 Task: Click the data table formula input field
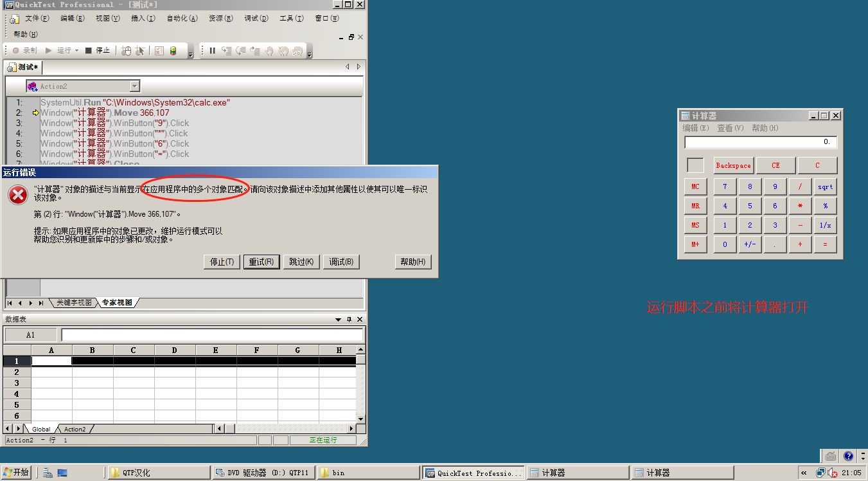pyautogui.click(x=213, y=335)
